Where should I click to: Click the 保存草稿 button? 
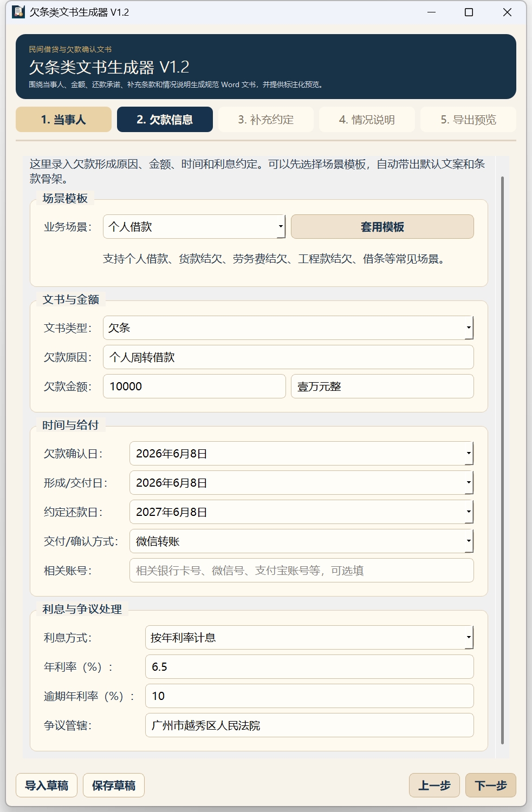(114, 785)
